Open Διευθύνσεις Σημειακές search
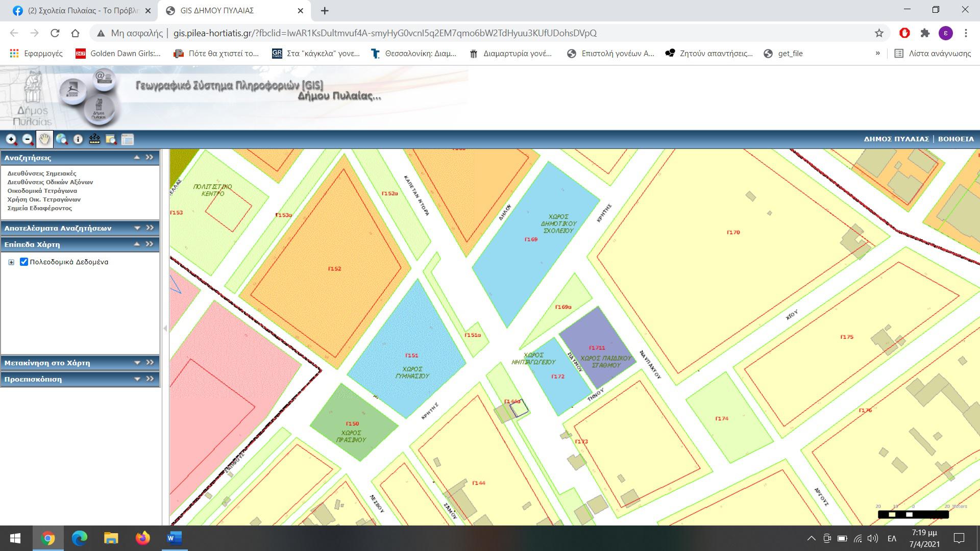The image size is (980, 551). point(41,173)
